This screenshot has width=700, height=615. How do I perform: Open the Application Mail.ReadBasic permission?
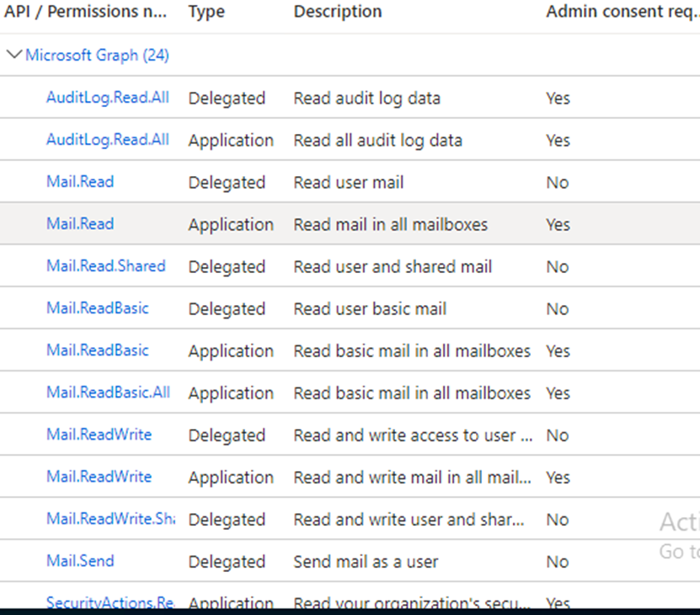(97, 350)
